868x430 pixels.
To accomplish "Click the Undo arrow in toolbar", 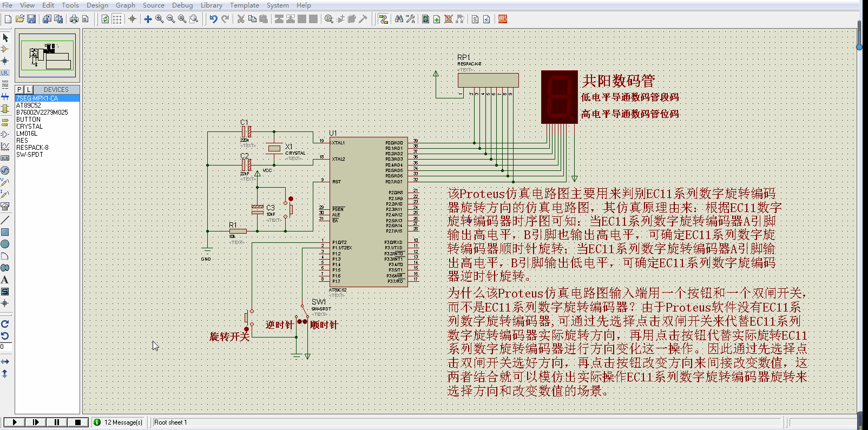I will [213, 19].
